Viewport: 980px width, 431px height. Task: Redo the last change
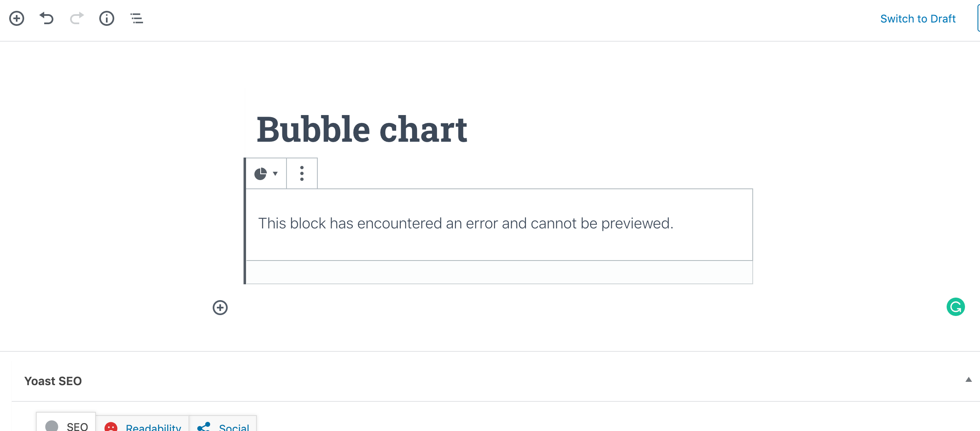pos(76,18)
